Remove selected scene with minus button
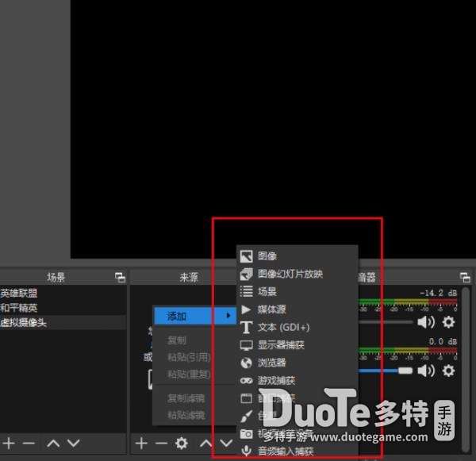Screen dimensions: 476x461 click(x=29, y=444)
